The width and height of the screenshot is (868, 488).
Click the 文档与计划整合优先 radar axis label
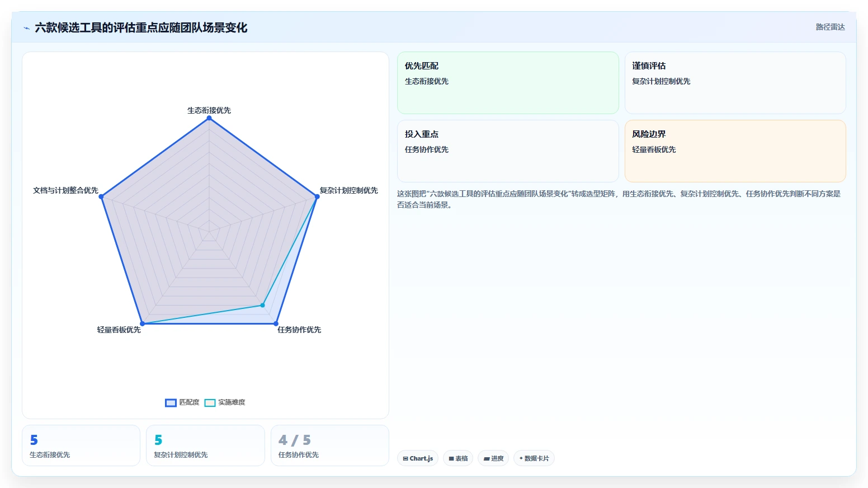(x=65, y=190)
